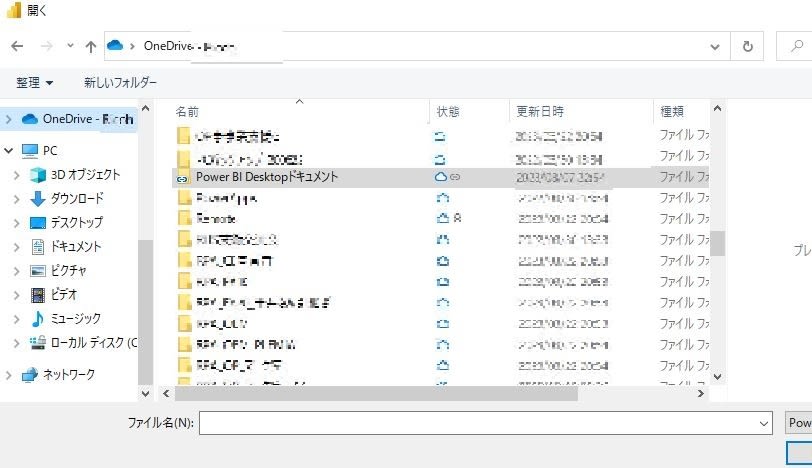The height and width of the screenshot is (468, 812).
Task: Sort by the 更新日時 column header
Action: pyautogui.click(x=540, y=111)
